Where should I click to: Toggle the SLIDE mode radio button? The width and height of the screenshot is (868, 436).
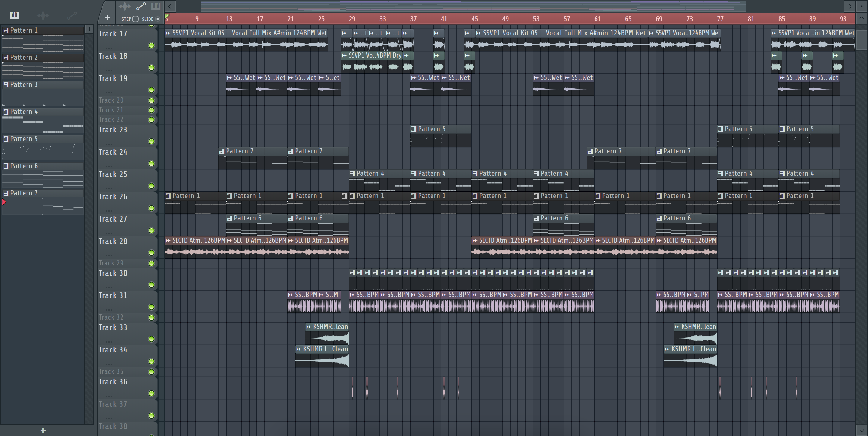coord(157,19)
